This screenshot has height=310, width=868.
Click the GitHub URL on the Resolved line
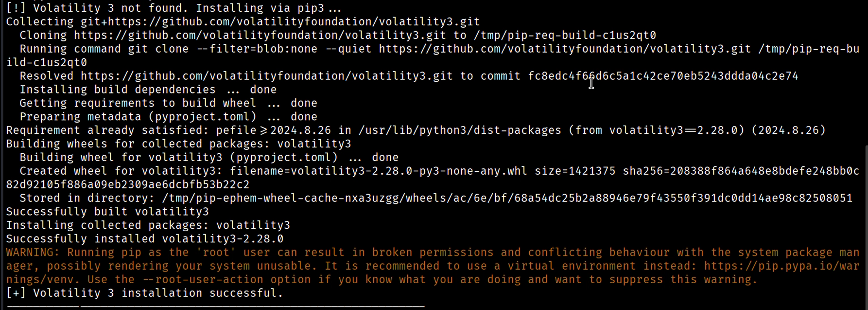click(x=267, y=76)
